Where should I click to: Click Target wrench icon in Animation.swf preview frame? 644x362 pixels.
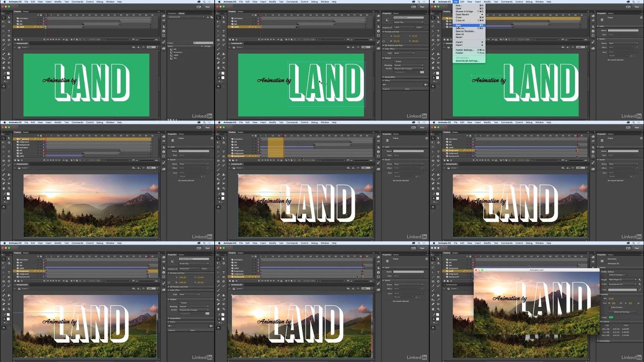640,279
